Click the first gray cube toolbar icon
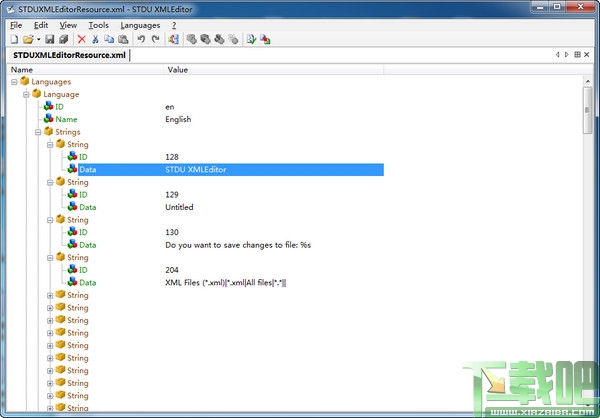Image resolution: width=600 pixels, height=418 pixels. coord(191,39)
